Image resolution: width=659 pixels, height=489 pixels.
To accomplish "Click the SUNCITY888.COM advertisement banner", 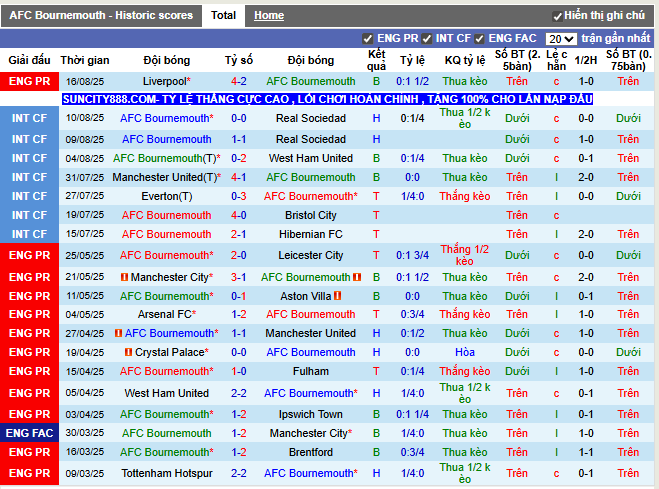I will (327, 99).
